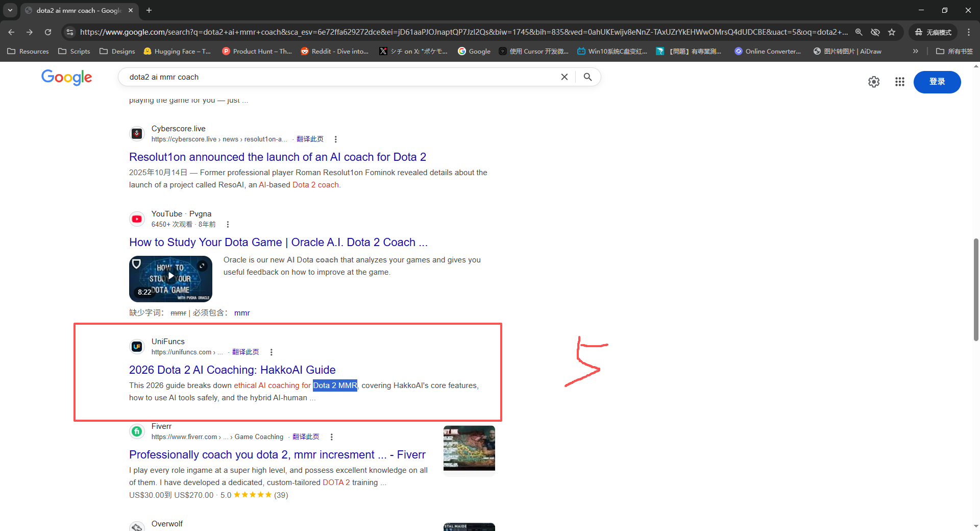980x531 pixels.
Task: Open Resolut1on AI coach article link
Action: (x=277, y=157)
